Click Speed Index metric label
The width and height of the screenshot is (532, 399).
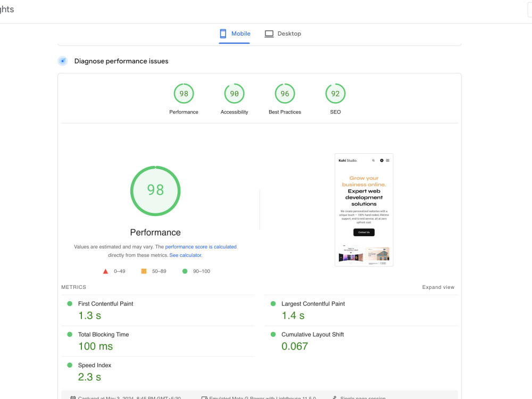click(95, 365)
